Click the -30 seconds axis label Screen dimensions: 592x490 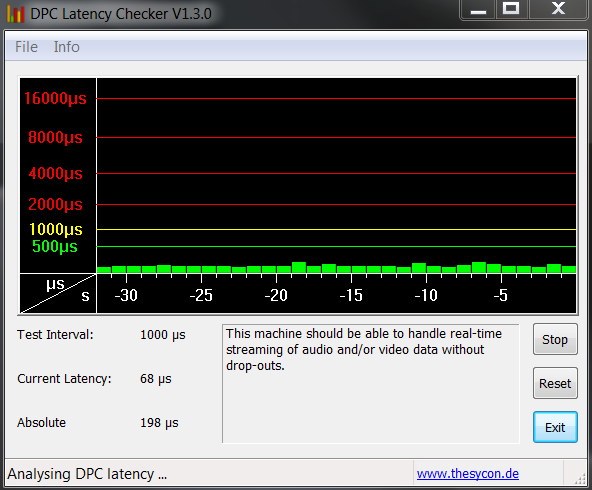click(x=126, y=295)
